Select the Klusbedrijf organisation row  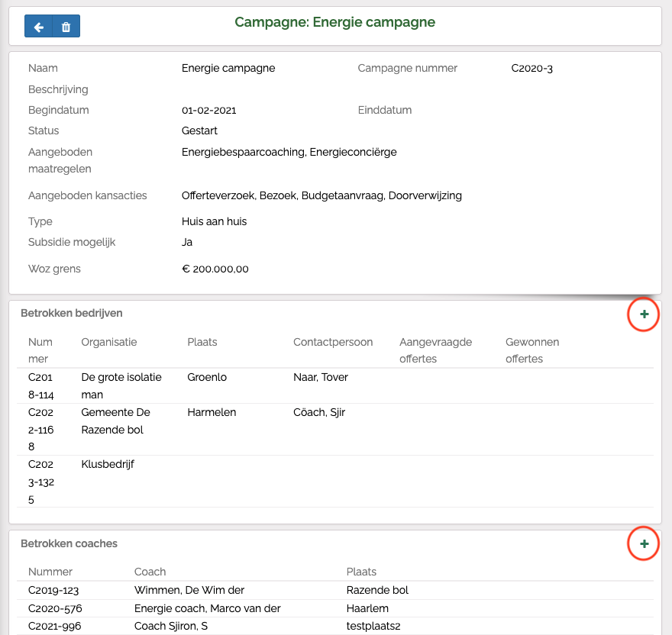pos(108,464)
